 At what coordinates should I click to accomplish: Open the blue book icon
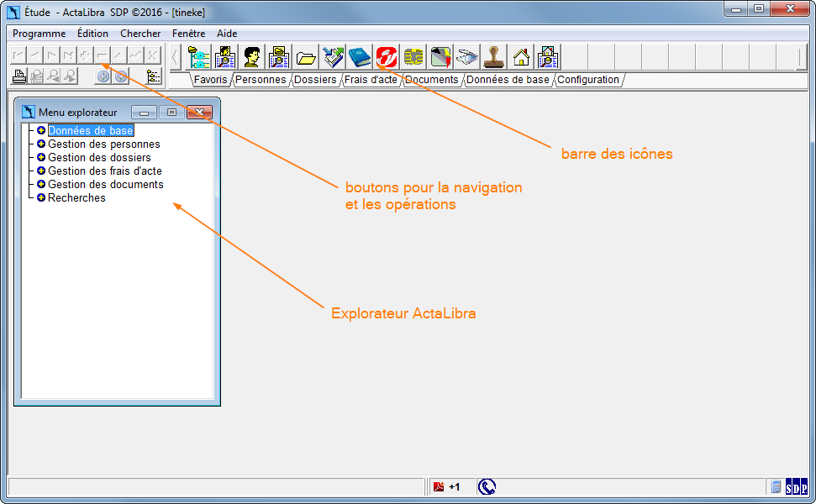click(x=360, y=57)
